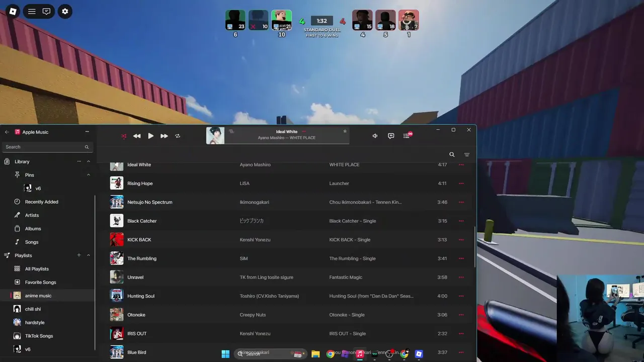Favorite the Ideal White track with star

click(345, 131)
